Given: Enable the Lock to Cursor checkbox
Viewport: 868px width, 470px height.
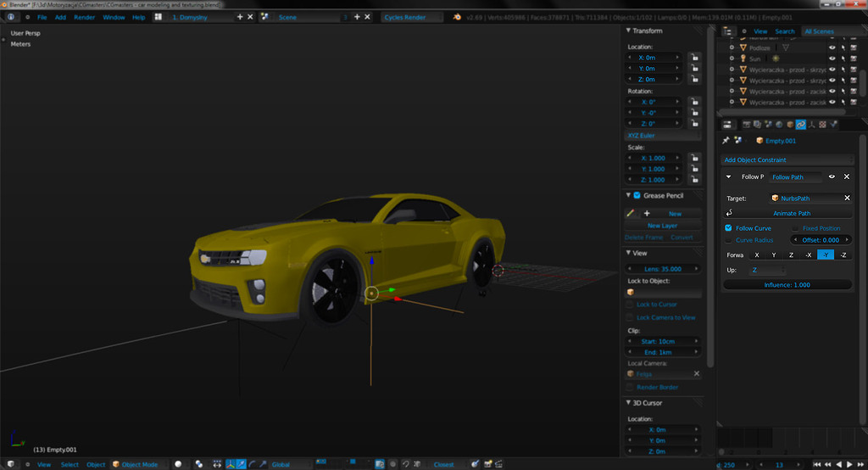Looking at the screenshot, I should (630, 305).
